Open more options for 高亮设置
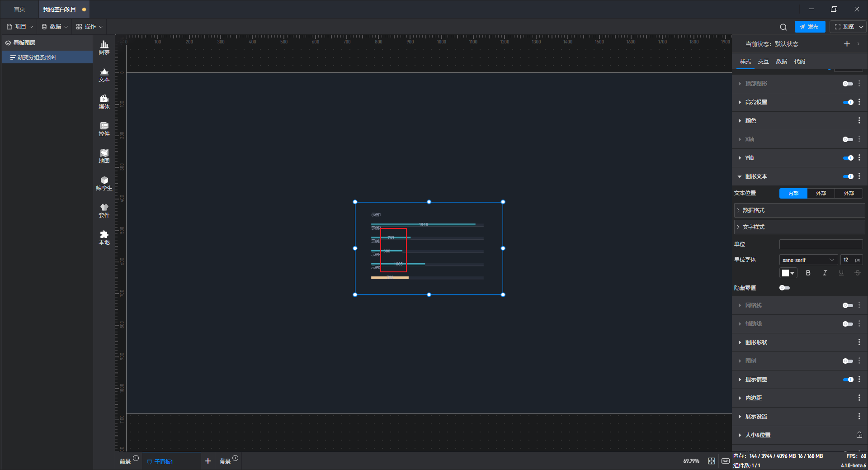The height and width of the screenshot is (470, 868). (859, 102)
